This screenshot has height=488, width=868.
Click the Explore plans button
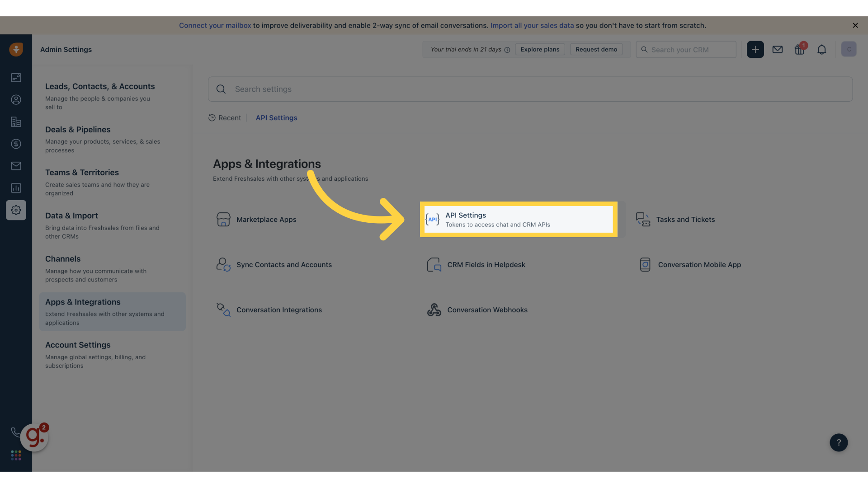click(x=540, y=49)
